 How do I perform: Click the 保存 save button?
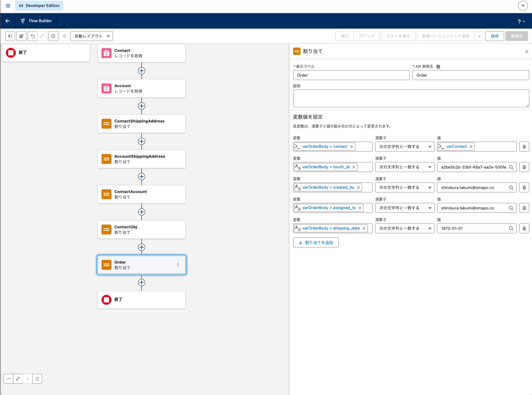pyautogui.click(x=495, y=36)
